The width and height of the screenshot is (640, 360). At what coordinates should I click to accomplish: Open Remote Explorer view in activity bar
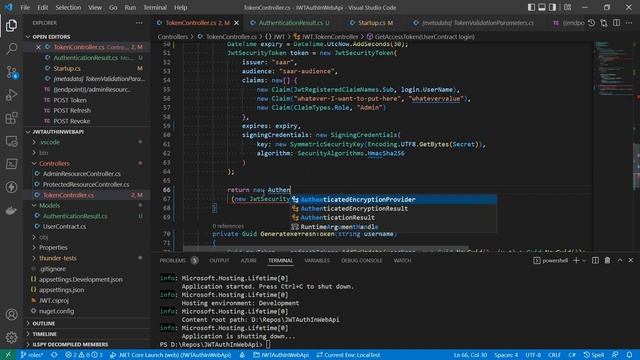pos(11,141)
